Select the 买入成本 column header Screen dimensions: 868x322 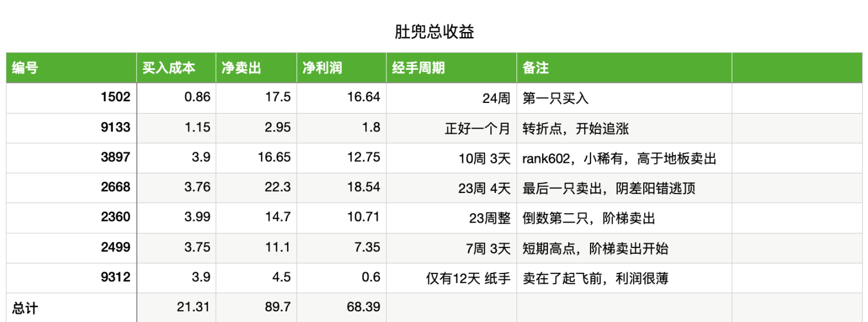tap(168, 68)
